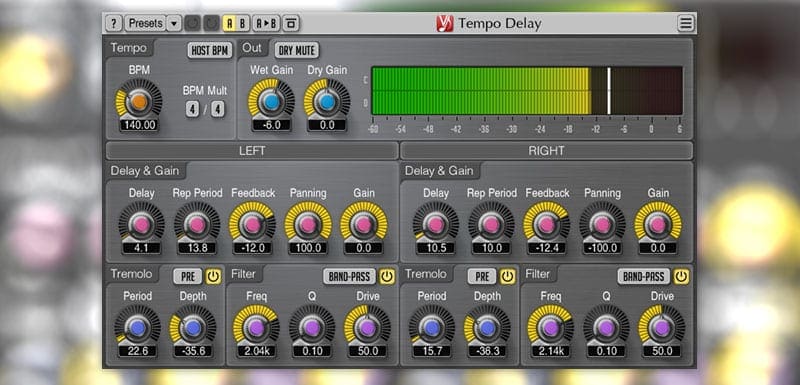
Task: Toggle the left Tremolo power button
Action: 213,277
